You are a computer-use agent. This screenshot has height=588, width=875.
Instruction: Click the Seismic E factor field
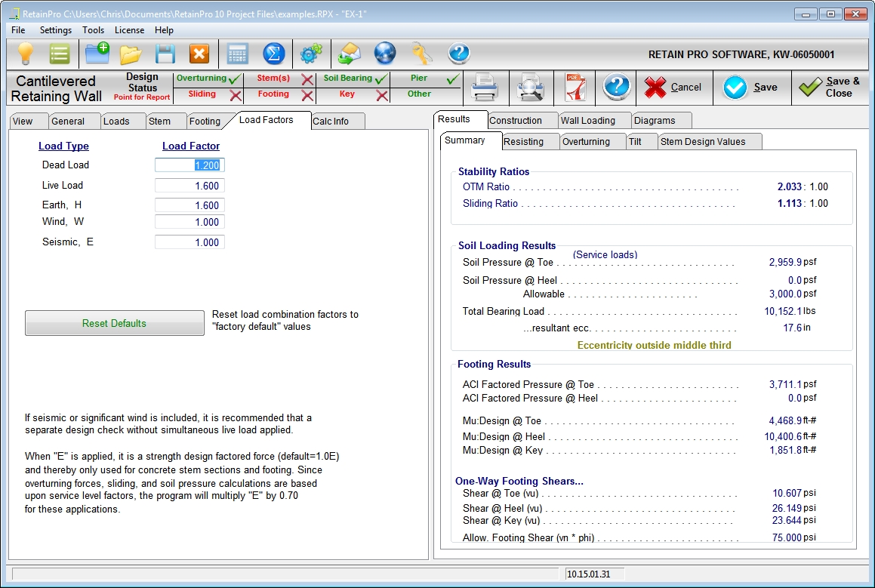click(189, 242)
